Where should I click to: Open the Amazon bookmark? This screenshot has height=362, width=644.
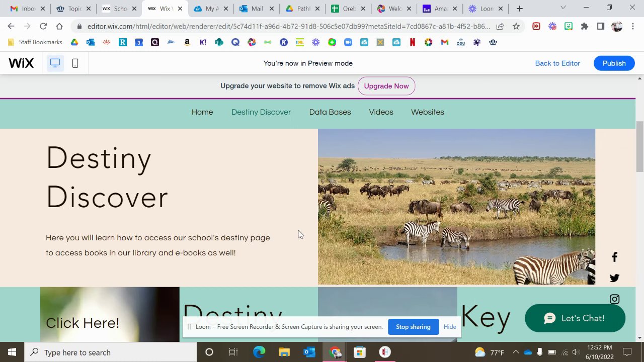point(187,42)
